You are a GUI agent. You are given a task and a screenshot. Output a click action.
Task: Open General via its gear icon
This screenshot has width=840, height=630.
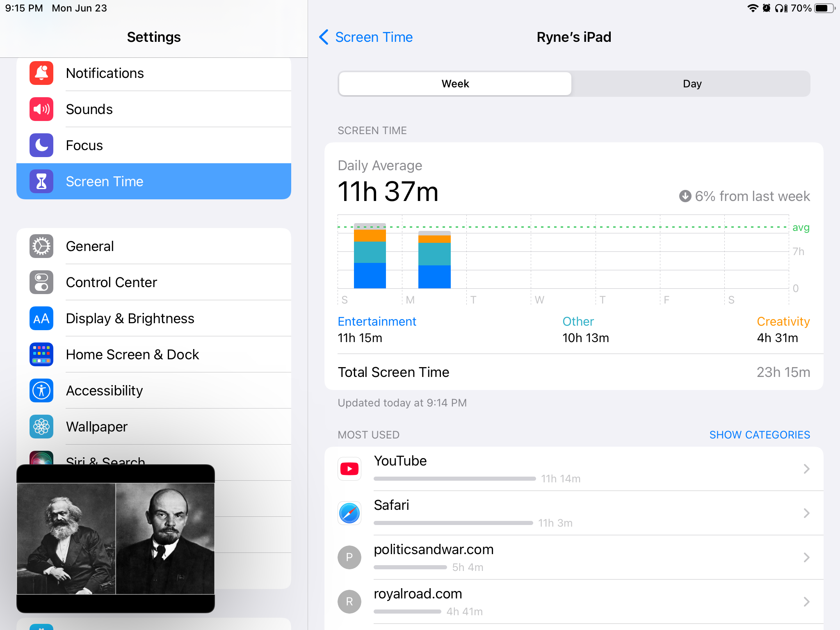pyautogui.click(x=41, y=247)
